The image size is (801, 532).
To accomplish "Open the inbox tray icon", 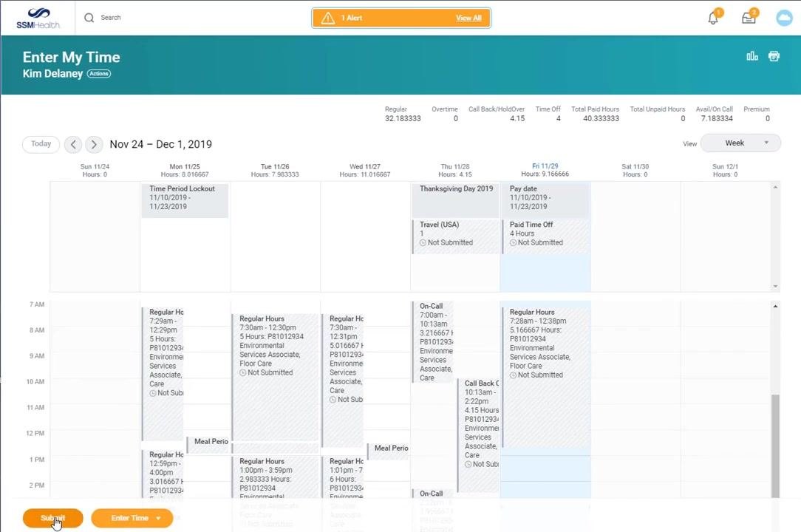I will 749,18.
